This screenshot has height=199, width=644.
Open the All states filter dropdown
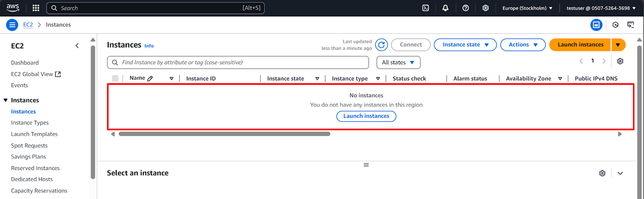[398, 62]
